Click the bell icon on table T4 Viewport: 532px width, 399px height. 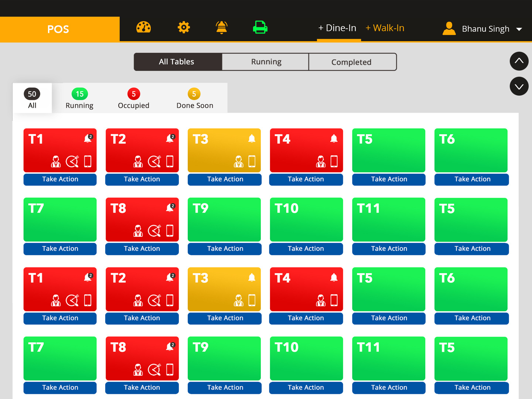(x=334, y=138)
